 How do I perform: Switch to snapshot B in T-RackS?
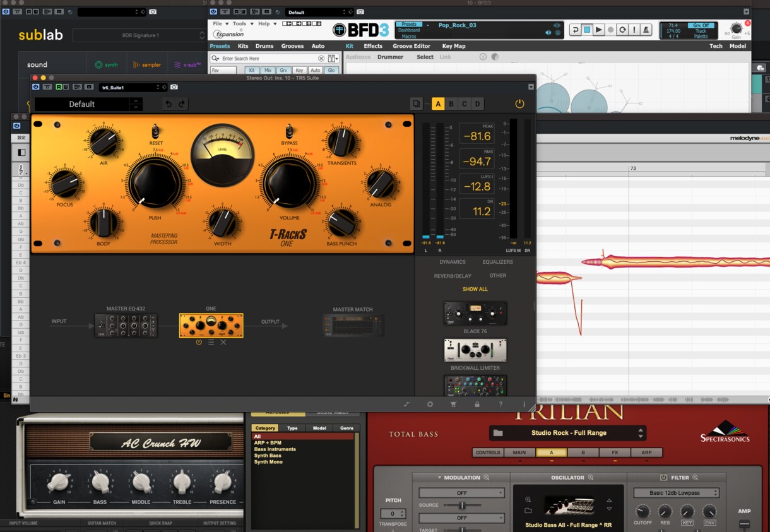coord(451,104)
